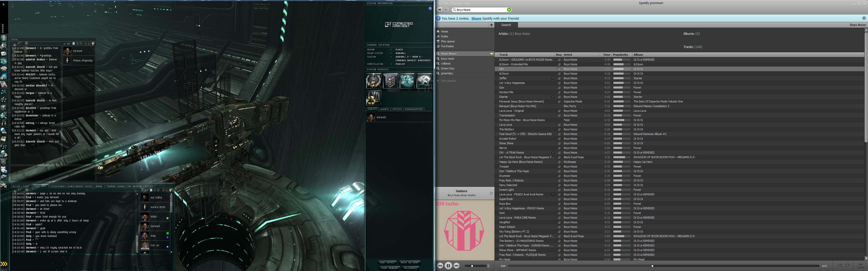Click the buy icon for track Nerve
The image size is (868, 271).
[x=559, y=148]
